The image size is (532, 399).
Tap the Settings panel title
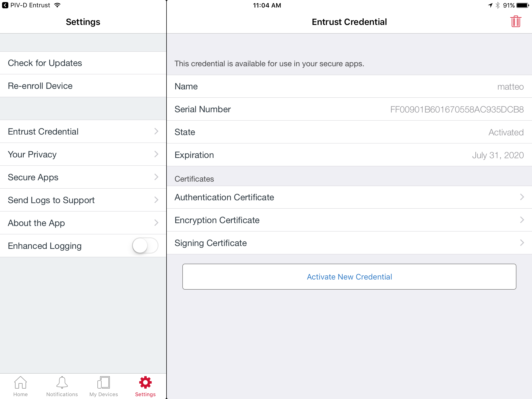tap(83, 22)
